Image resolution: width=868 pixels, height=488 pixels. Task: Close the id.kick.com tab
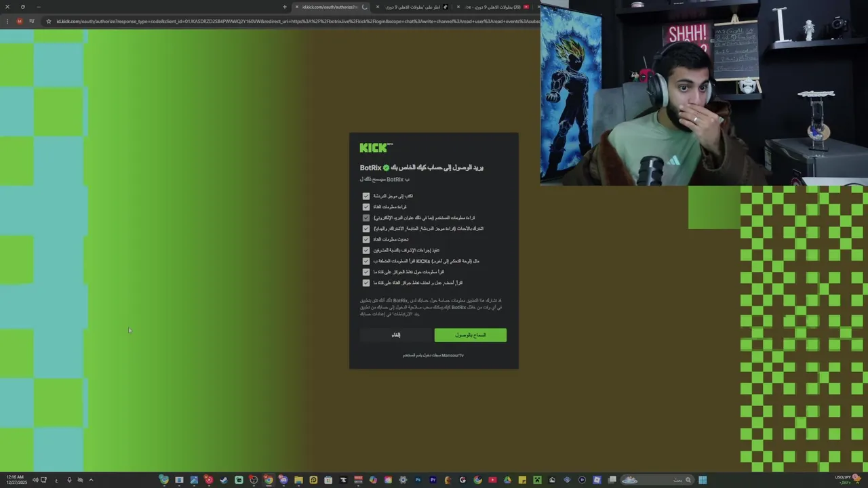pyautogui.click(x=296, y=7)
